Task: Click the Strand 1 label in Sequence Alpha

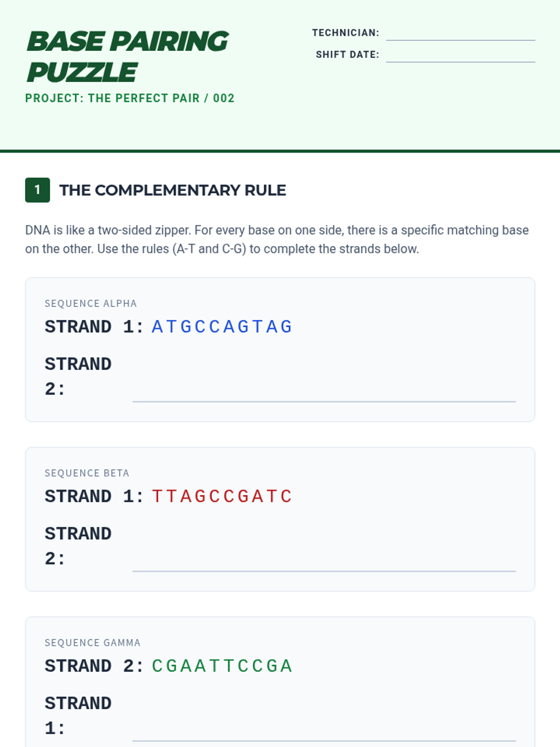Action: [94, 327]
